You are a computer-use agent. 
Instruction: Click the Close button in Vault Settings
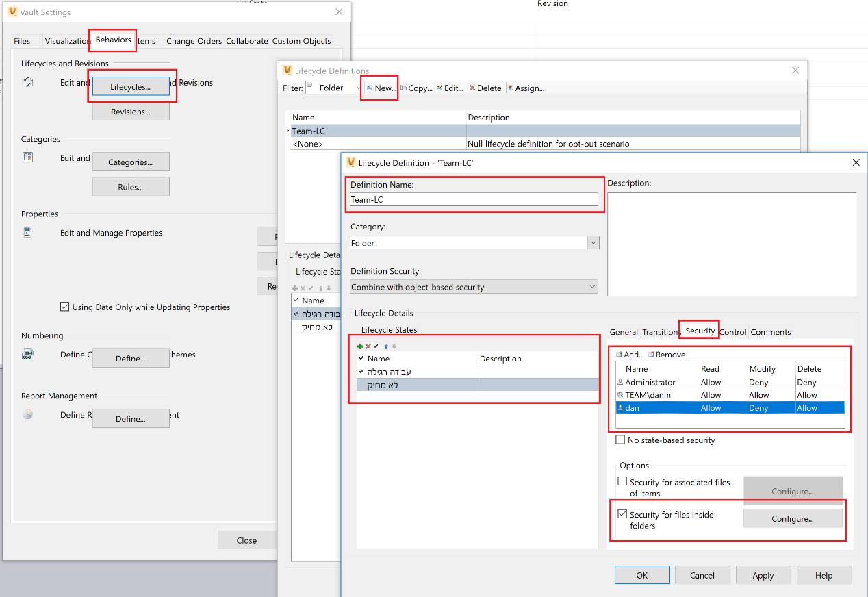click(x=247, y=540)
